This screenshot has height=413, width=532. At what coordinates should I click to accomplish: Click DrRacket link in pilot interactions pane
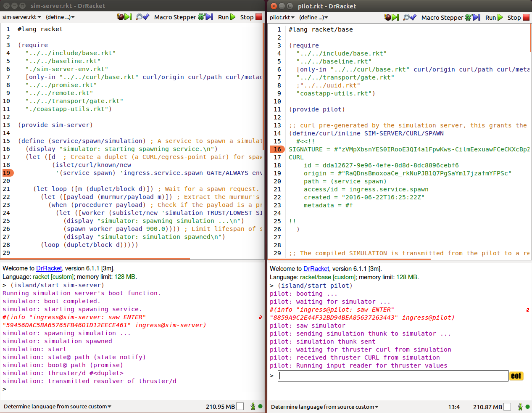tap(316, 269)
